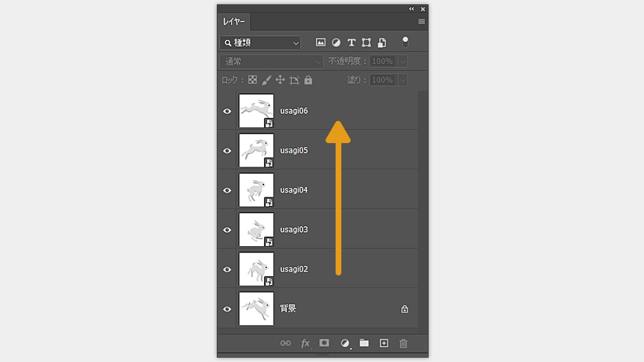Open the 種類 filter type dropdown
Image resolution: width=644 pixels, height=362 pixels.
(260, 43)
